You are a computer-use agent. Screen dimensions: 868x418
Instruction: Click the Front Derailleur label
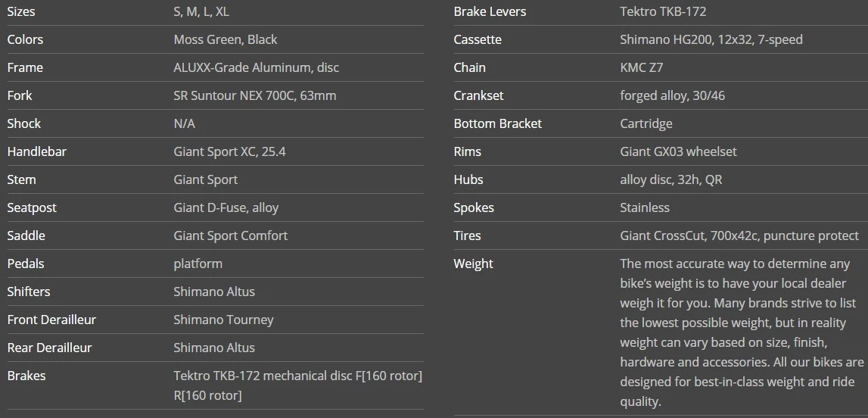[51, 320]
